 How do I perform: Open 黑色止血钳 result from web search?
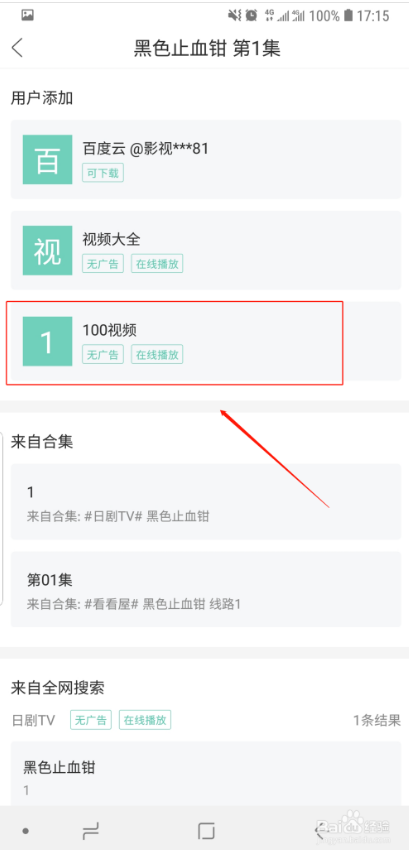point(206,774)
